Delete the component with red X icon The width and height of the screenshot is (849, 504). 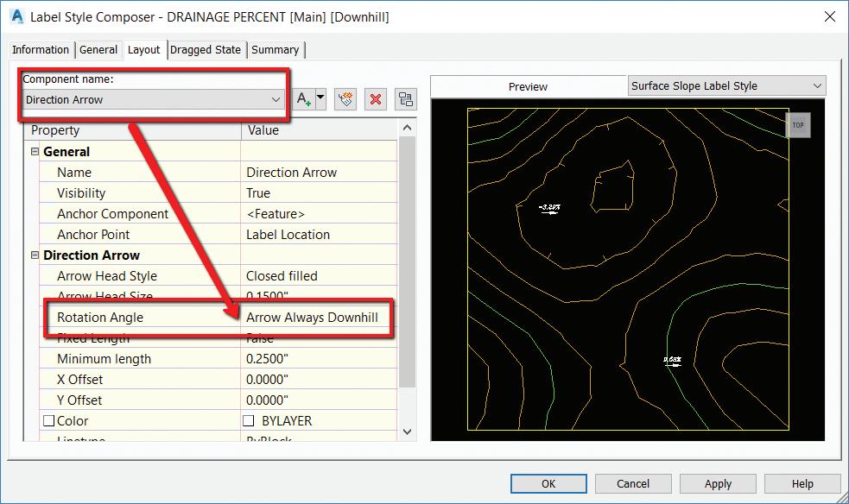(x=375, y=99)
